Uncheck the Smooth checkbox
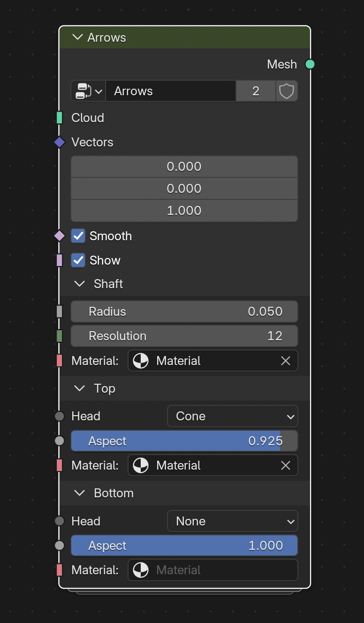 click(x=78, y=236)
